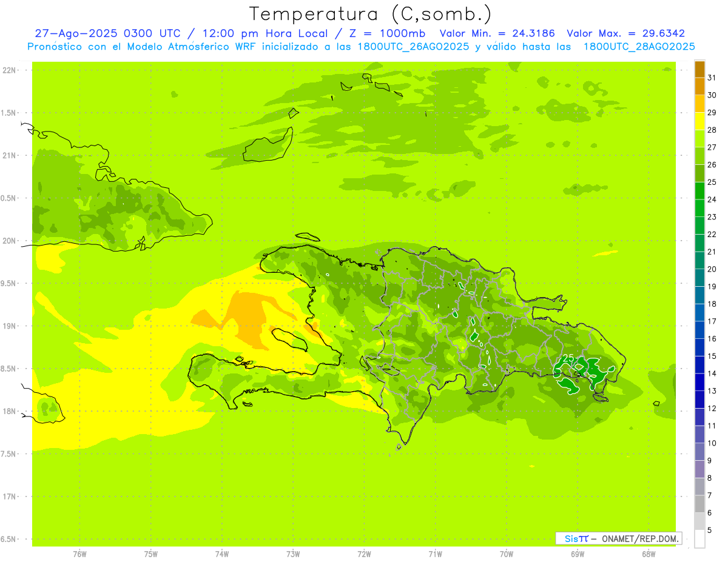Viewport: 728px width, 562px height.
Task: Click the 22N latitude label
Action: [10, 70]
